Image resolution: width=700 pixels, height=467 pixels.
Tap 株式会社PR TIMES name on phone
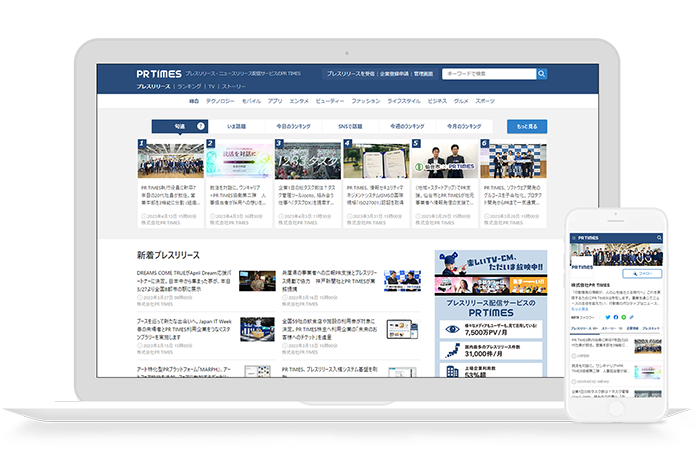[590, 285]
